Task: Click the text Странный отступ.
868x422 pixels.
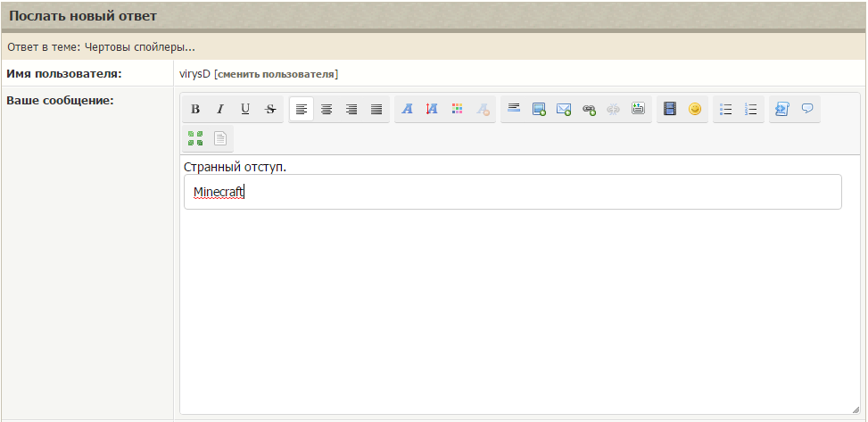Action: [236, 167]
